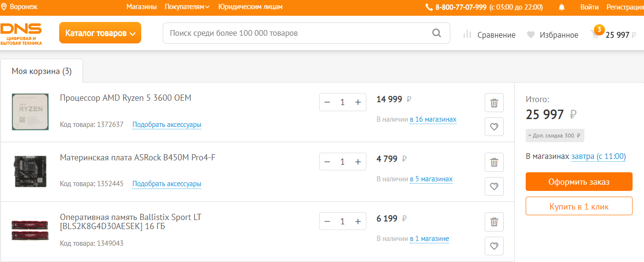644x262 pixels.
Task: Favorite the Ballistix Sport LT memory
Action: (494, 246)
